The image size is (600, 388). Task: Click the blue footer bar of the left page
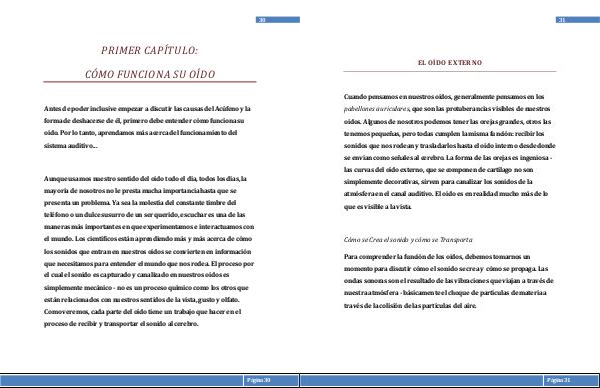(150, 380)
